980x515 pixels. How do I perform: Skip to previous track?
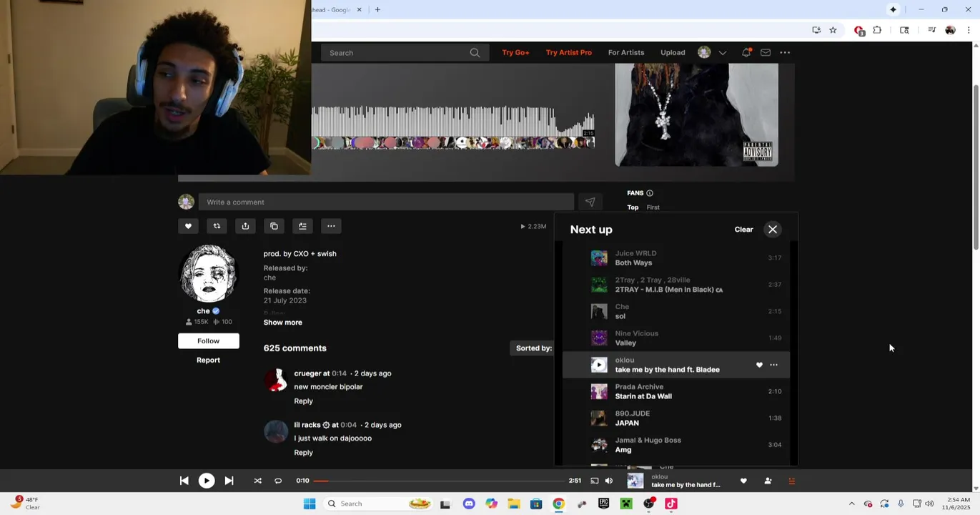tap(184, 481)
